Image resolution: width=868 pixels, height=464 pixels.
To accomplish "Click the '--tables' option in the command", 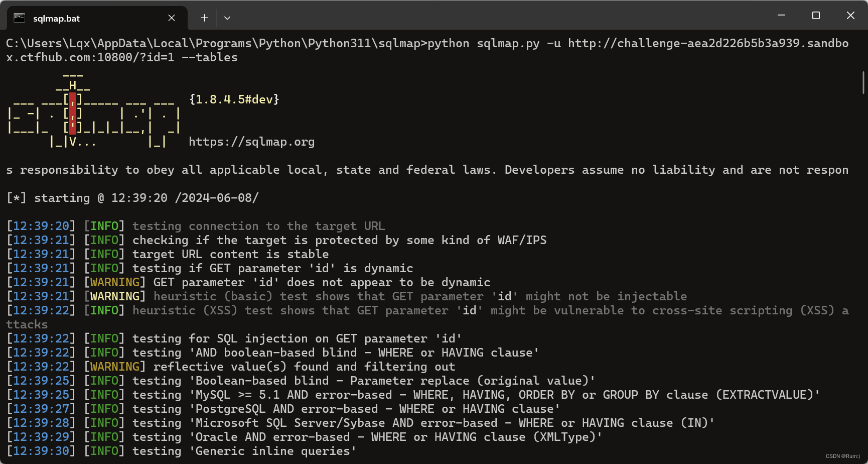I will click(x=209, y=58).
